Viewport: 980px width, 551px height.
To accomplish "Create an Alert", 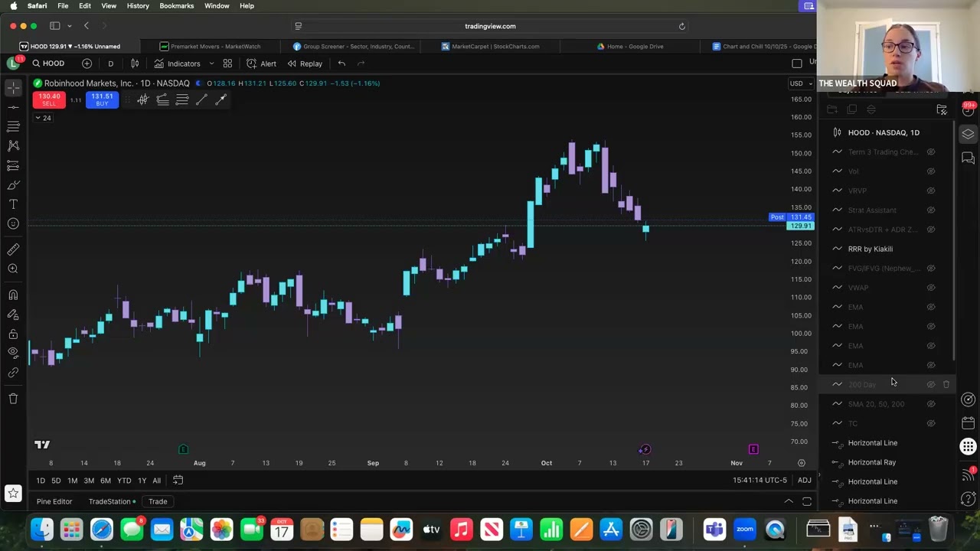I will click(x=261, y=64).
